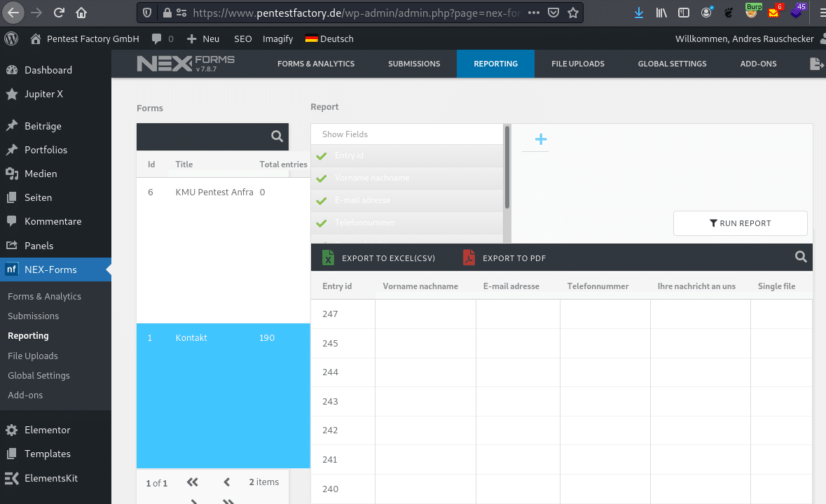The height and width of the screenshot is (504, 826).
Task: Save to Pocket icon
Action: (553, 13)
